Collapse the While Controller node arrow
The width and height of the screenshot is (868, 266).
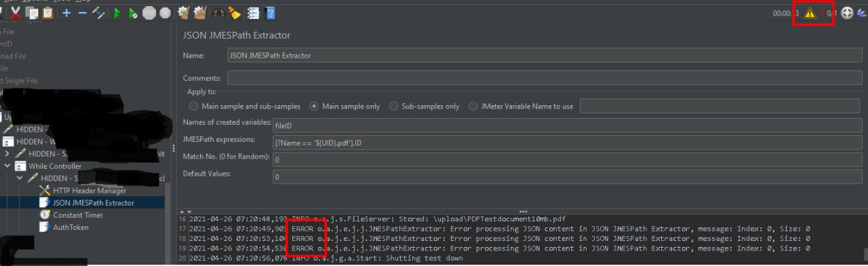7,166
